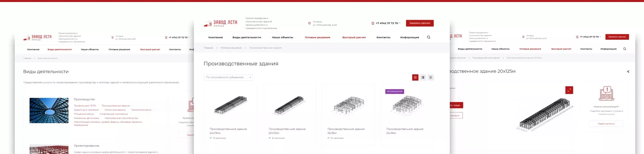This screenshot has width=644, height=154.
Task: Click the Завод ЛСТК logo in center page
Action: click(x=220, y=23)
